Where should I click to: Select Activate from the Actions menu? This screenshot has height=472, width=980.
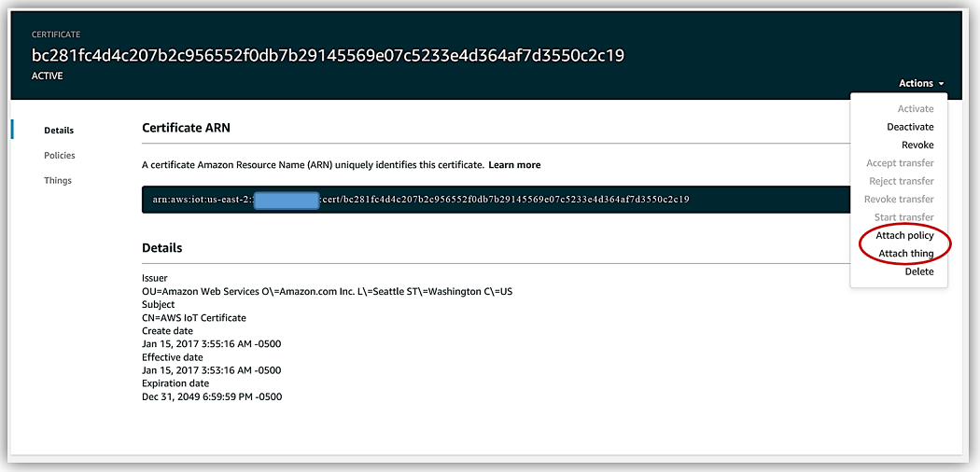[915, 109]
